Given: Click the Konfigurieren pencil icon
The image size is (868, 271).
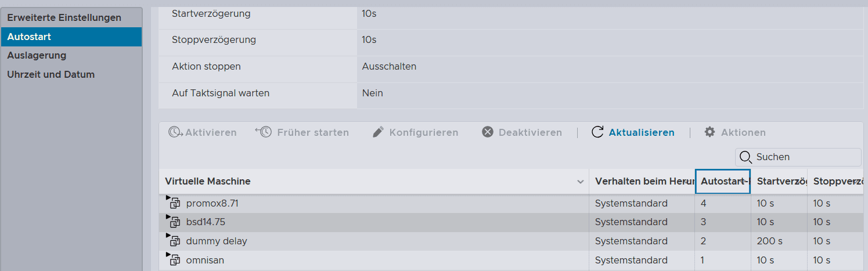Looking at the screenshot, I should (x=378, y=132).
